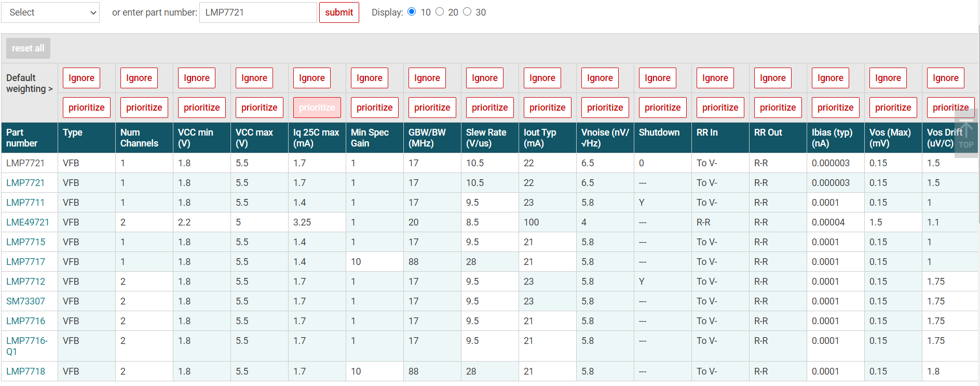This screenshot has width=980, height=386.
Task: Open the SM73307 part link
Action: [x=25, y=301]
